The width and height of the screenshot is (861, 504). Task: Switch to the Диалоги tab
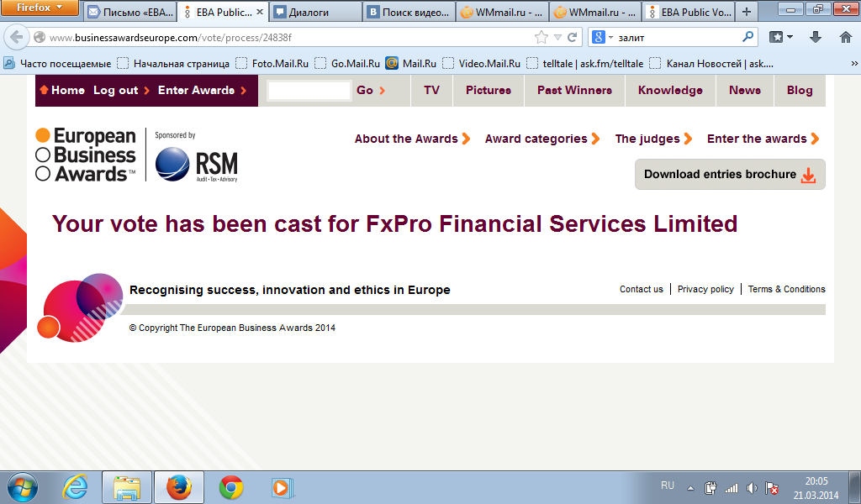click(316, 12)
